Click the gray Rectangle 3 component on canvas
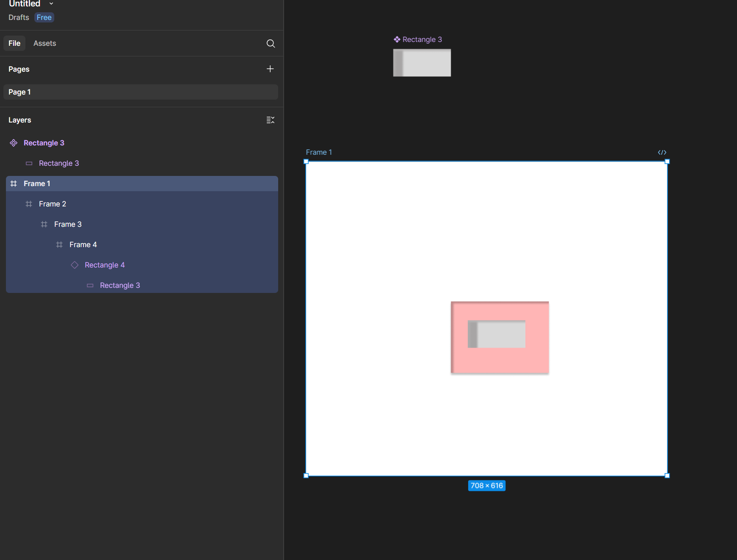Image resolution: width=737 pixels, height=560 pixels. coord(422,63)
